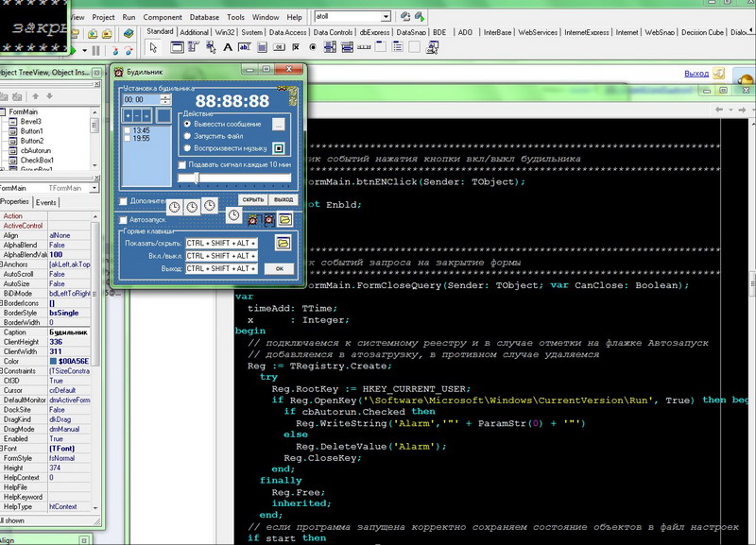The width and height of the screenshot is (756, 545).
Task: Pick the Edit component icon
Action: (x=245, y=47)
